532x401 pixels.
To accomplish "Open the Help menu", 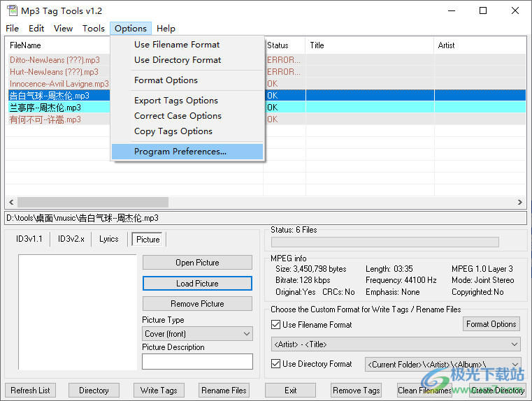I will point(166,29).
